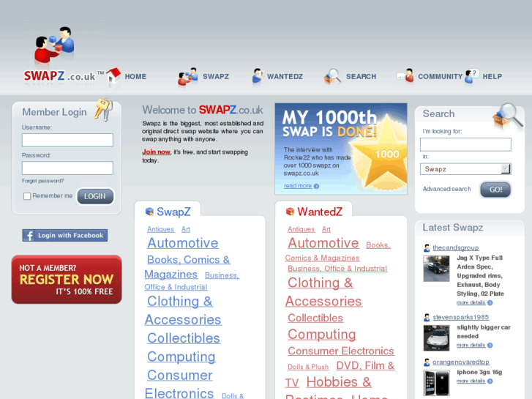This screenshot has height=399, width=532.
Task: Follow the read more link on banner
Action: (x=298, y=186)
